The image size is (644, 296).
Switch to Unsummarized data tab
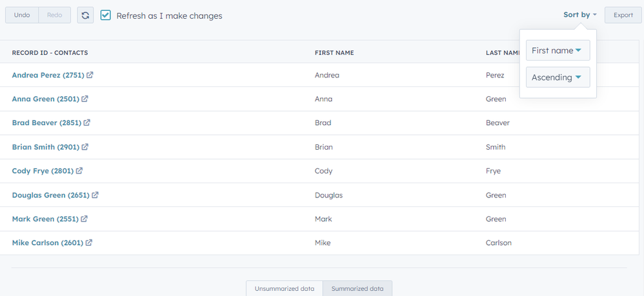click(285, 288)
